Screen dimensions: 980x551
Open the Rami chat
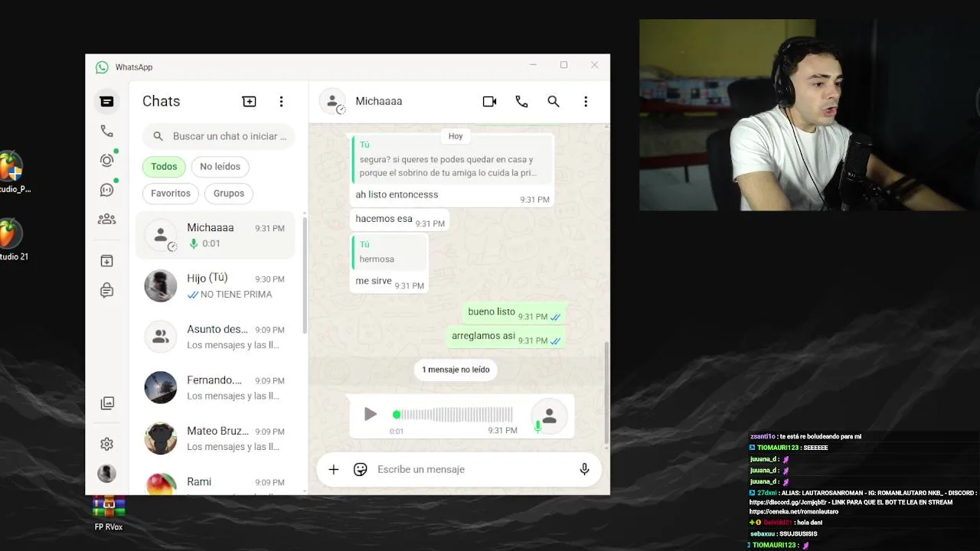pyautogui.click(x=215, y=482)
